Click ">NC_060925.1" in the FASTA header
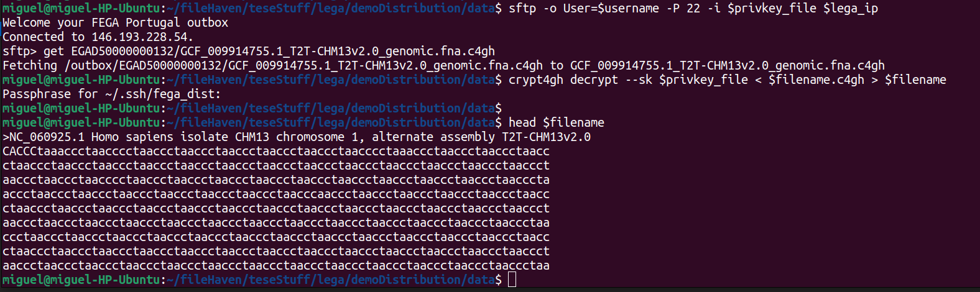This screenshot has width=980, height=292. point(44,137)
